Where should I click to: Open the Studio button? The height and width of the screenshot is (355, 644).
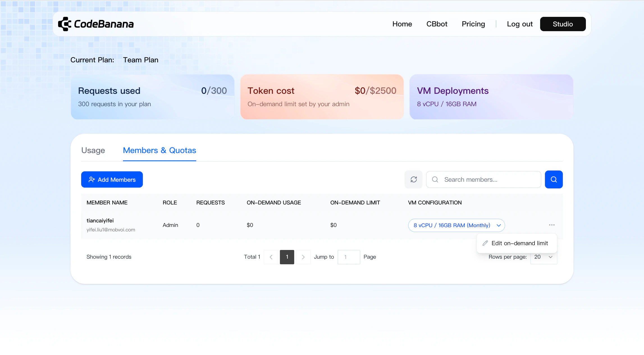[563, 24]
